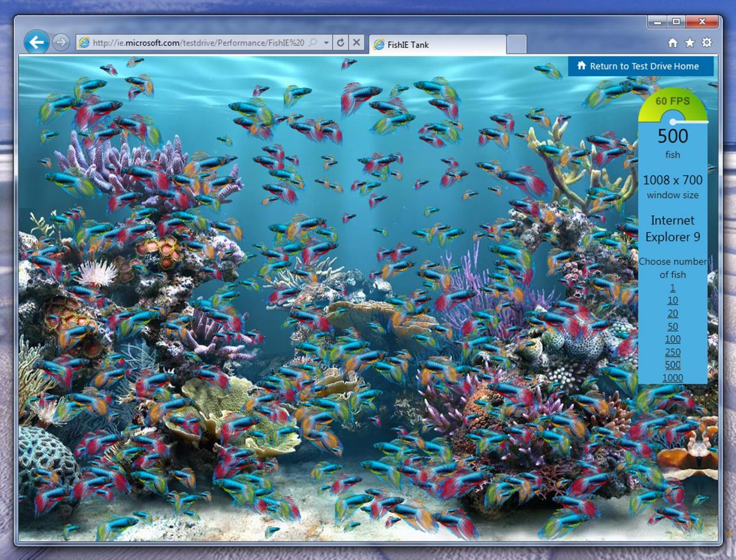Click Return to Test Drive Home button
Screen dimensions: 736x560
641,66
